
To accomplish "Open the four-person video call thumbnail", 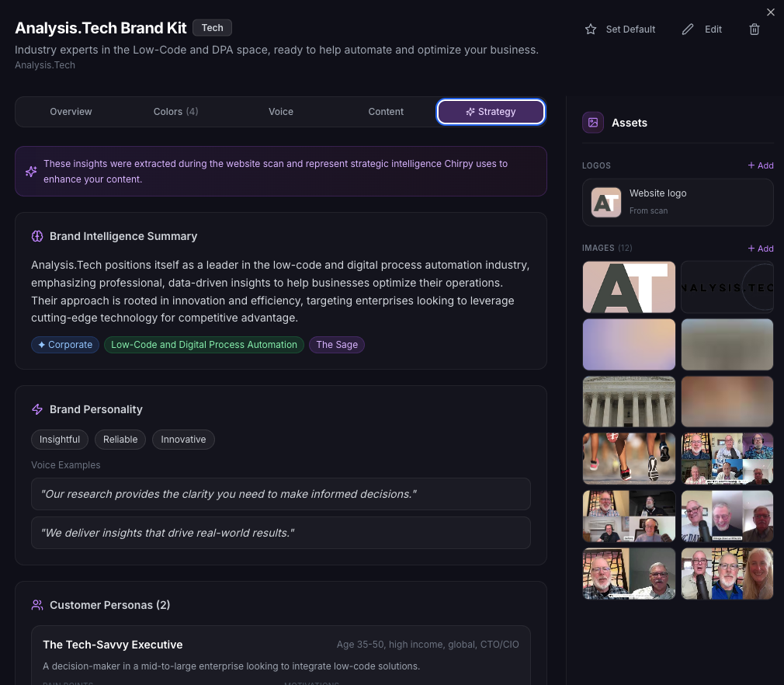I will 629,516.
